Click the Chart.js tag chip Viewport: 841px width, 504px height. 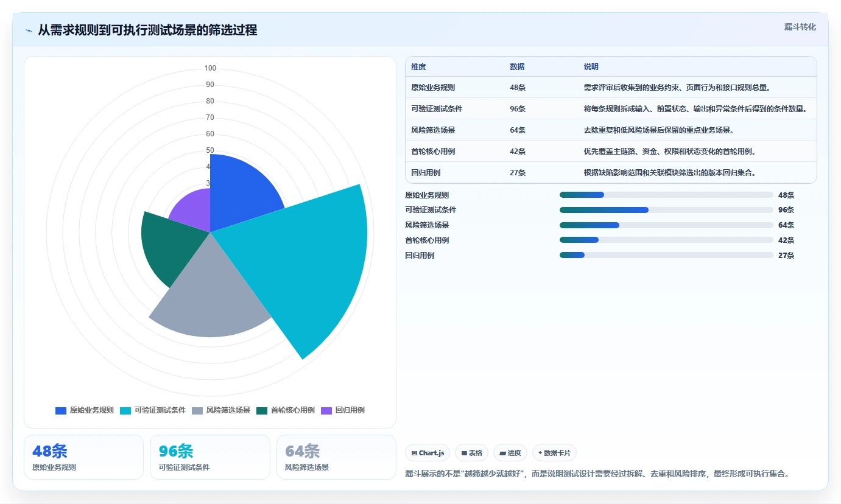[x=428, y=453]
